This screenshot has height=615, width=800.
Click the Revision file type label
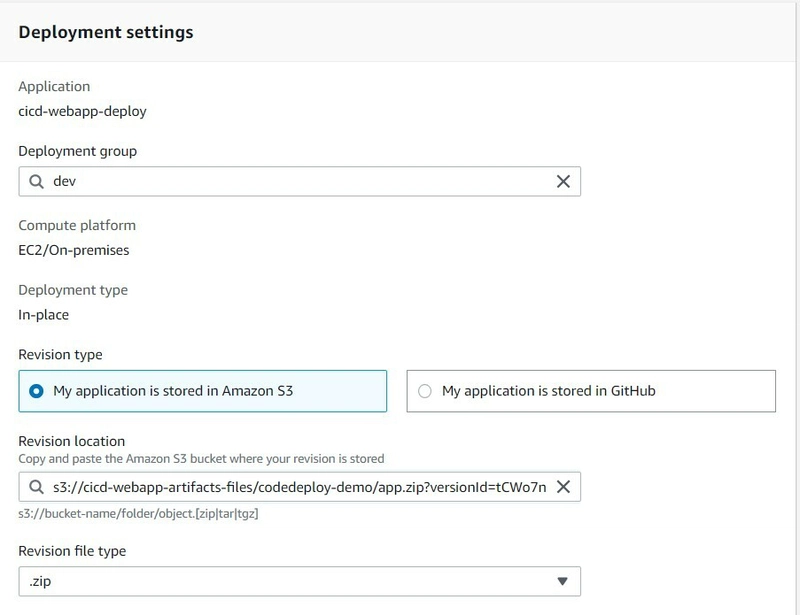(x=72, y=551)
